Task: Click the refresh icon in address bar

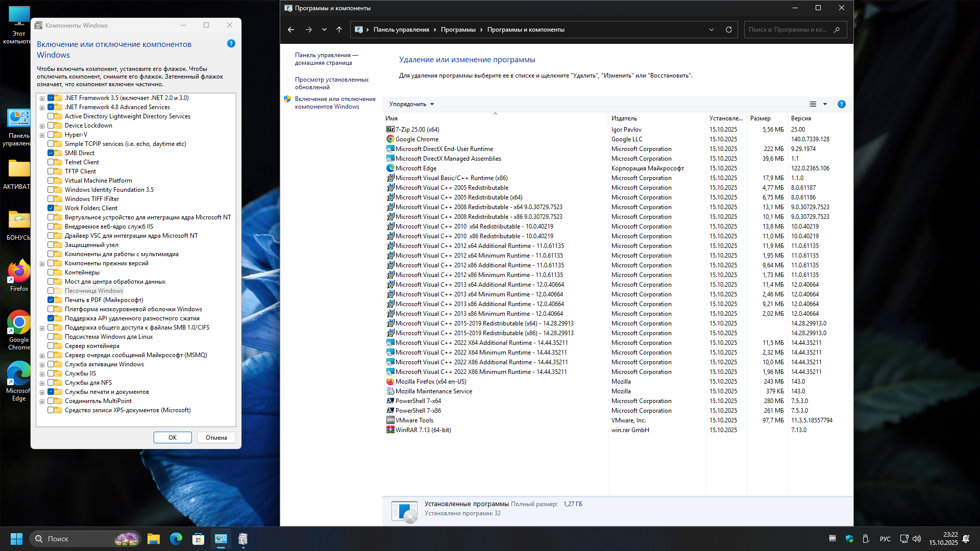Action: point(728,30)
